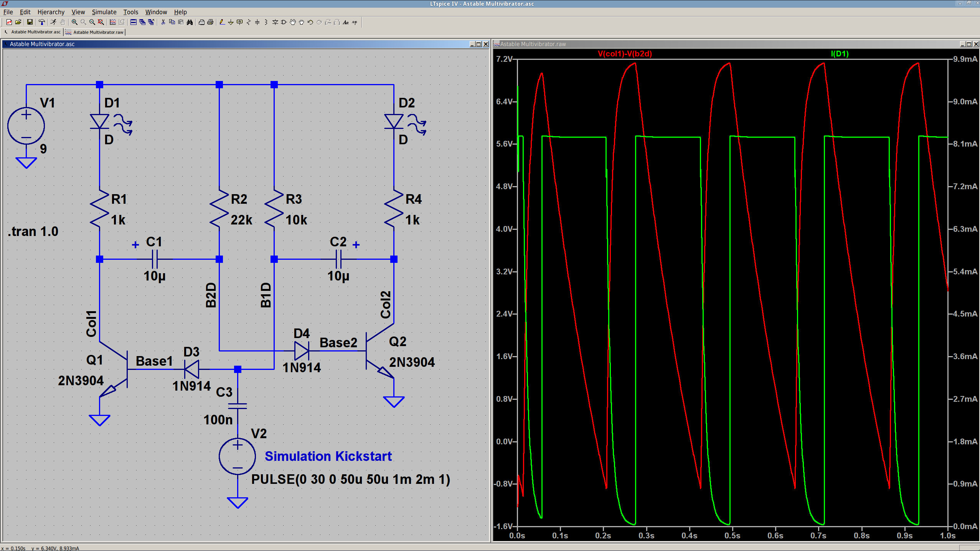The width and height of the screenshot is (980, 551).
Task: Click the Run simulation icon
Action: pos(53,22)
